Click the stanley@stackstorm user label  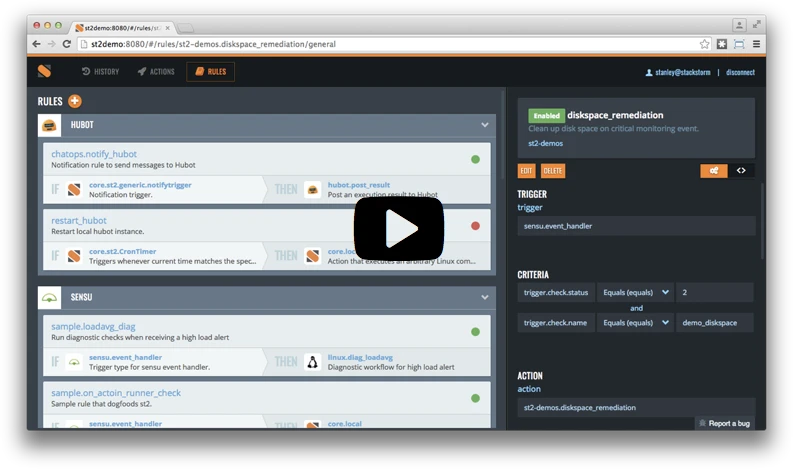[x=678, y=72]
